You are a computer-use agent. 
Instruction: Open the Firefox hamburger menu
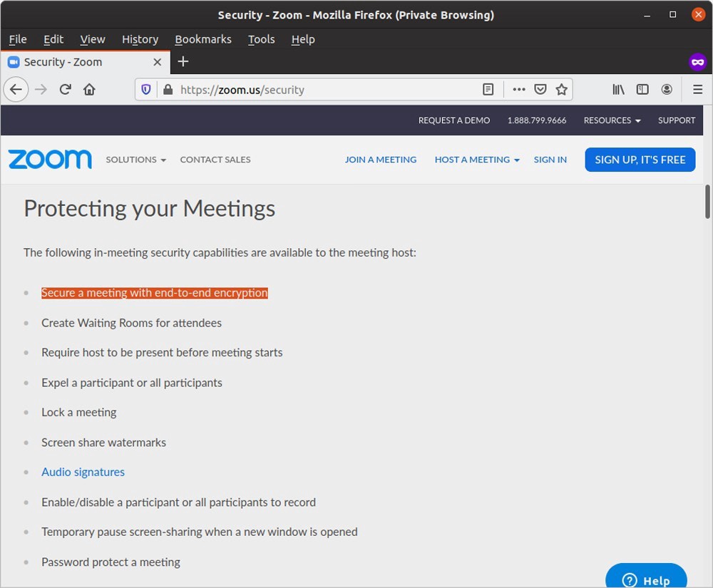[698, 90]
